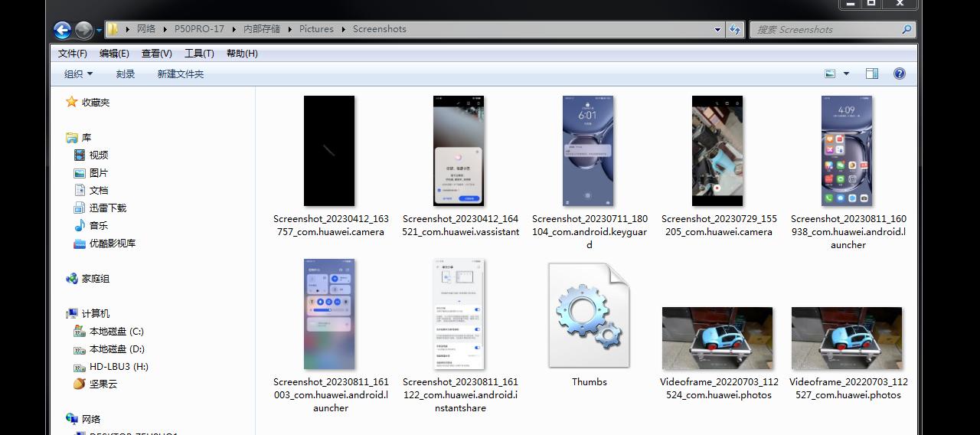
Task: Click the 刻录 toolbar button
Action: pos(126,74)
